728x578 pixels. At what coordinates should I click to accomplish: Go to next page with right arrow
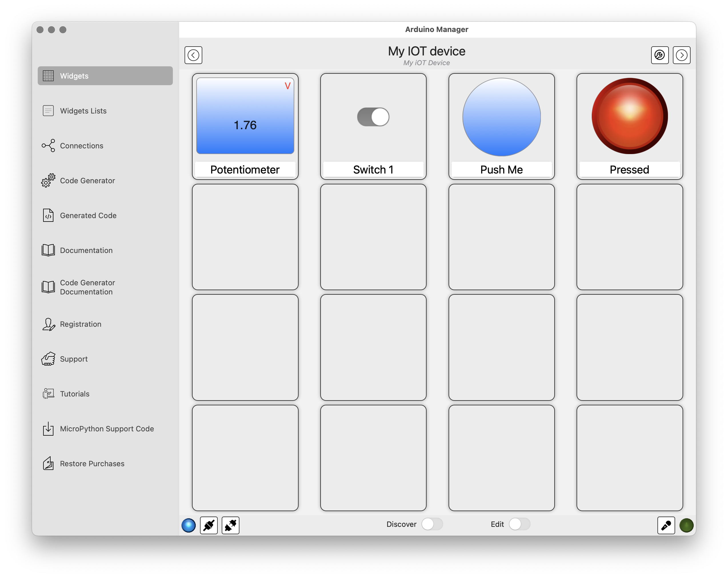tap(681, 55)
